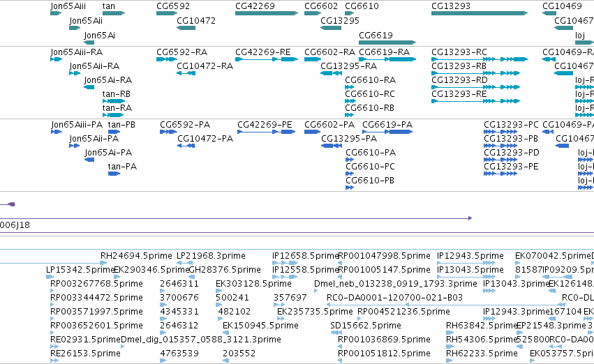
Task: Click protein CG13295-PA
Action: [x=349, y=139]
